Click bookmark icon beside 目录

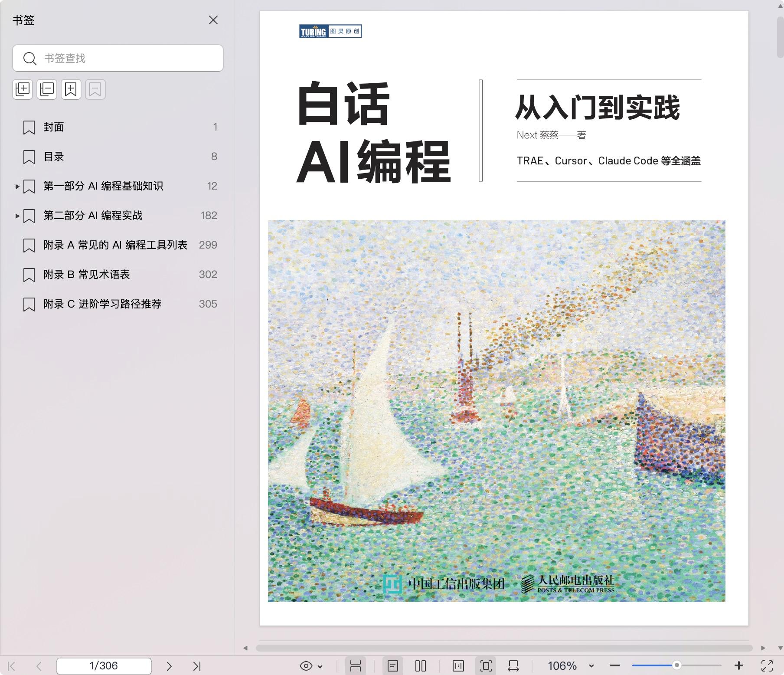(x=29, y=157)
